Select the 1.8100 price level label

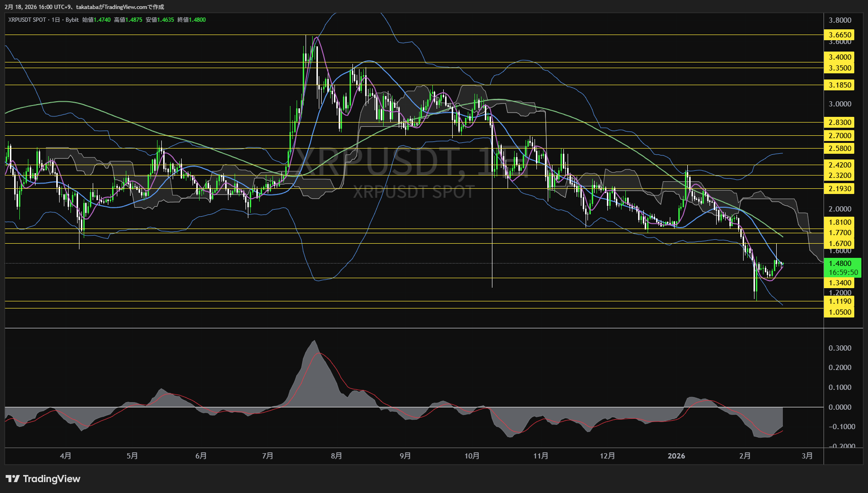tap(839, 222)
